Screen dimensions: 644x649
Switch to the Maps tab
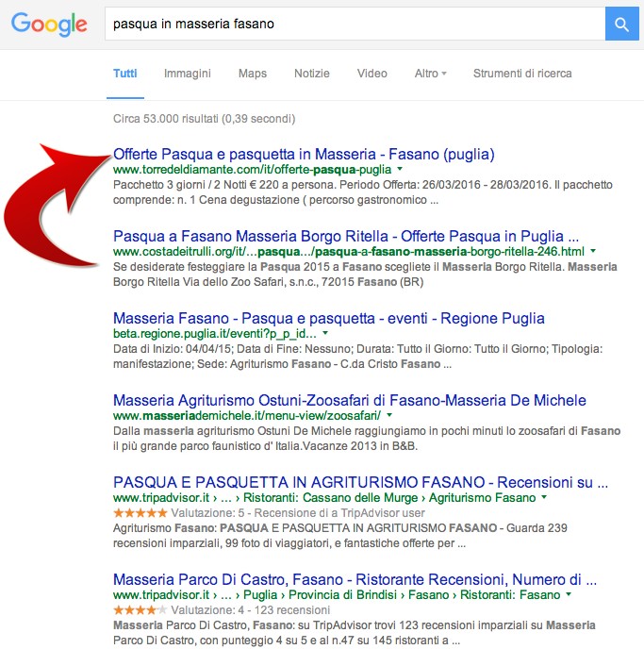[253, 74]
